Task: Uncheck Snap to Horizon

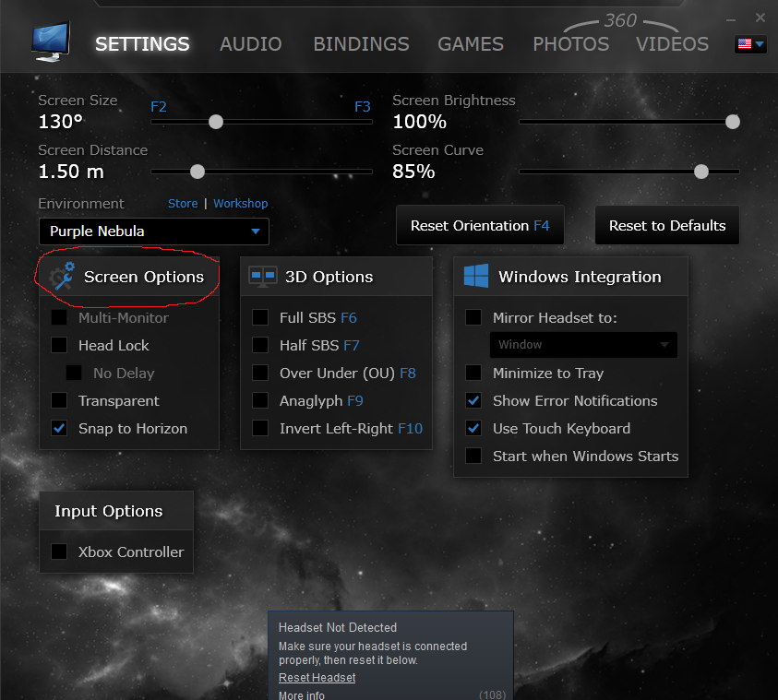Action: click(59, 428)
